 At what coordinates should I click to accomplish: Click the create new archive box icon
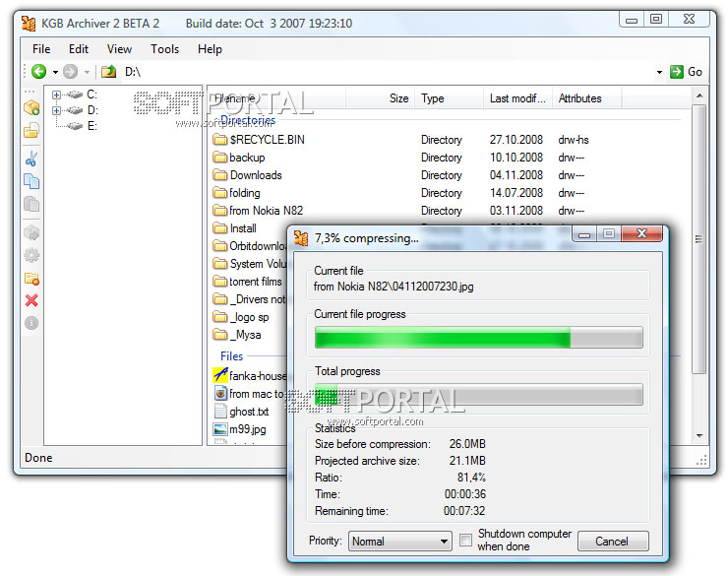[31, 107]
